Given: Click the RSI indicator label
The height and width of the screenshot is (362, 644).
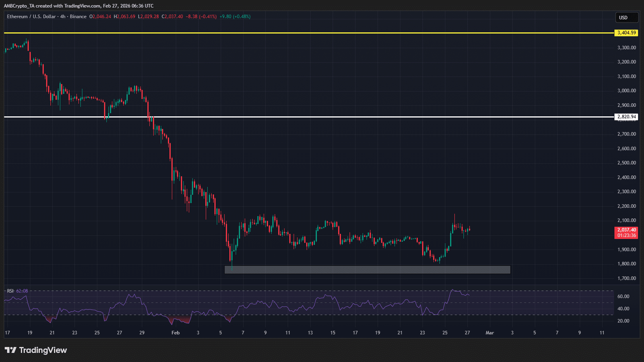Looking at the screenshot, I should (x=10, y=291).
